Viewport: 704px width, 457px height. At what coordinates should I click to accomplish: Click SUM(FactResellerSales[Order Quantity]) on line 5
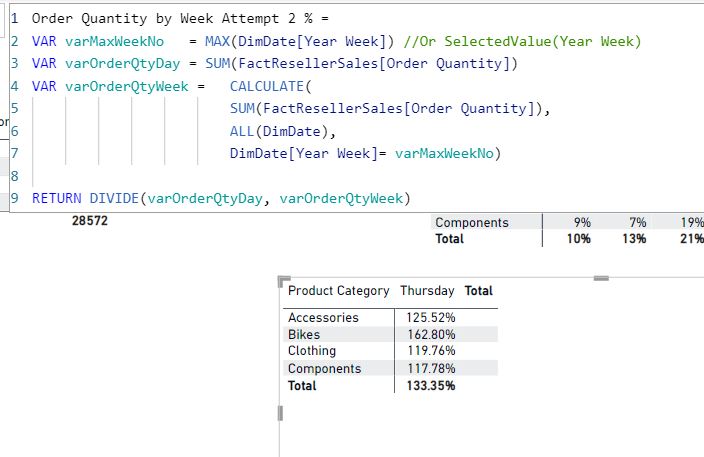click(386, 109)
